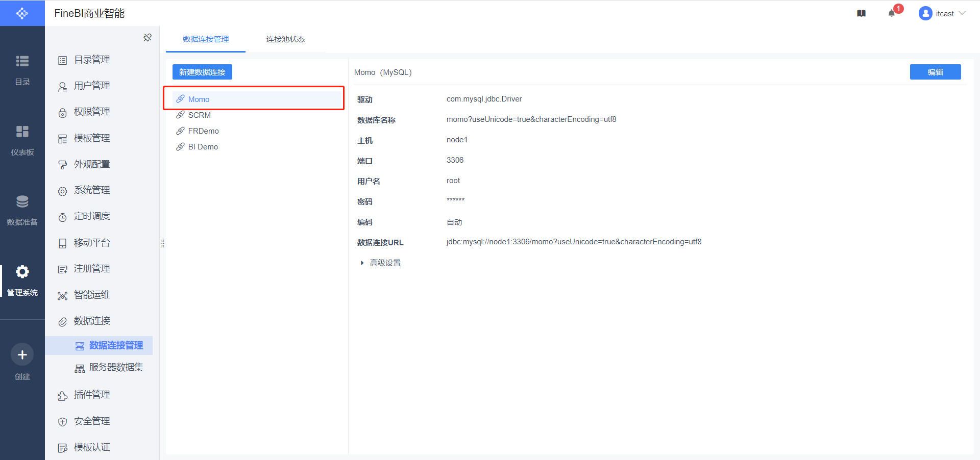Click the 新建数据连接 button

(x=202, y=72)
